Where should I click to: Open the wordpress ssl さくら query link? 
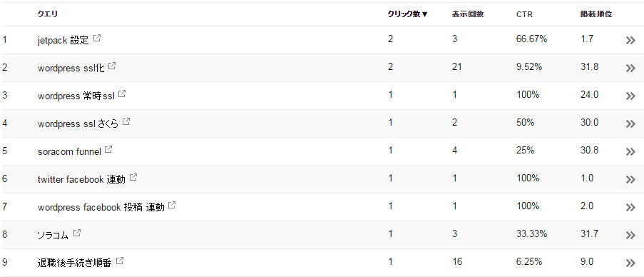78,124
